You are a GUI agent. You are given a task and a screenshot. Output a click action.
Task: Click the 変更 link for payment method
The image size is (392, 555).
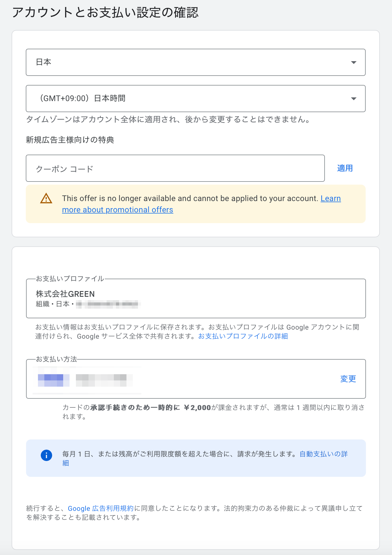pyautogui.click(x=348, y=379)
